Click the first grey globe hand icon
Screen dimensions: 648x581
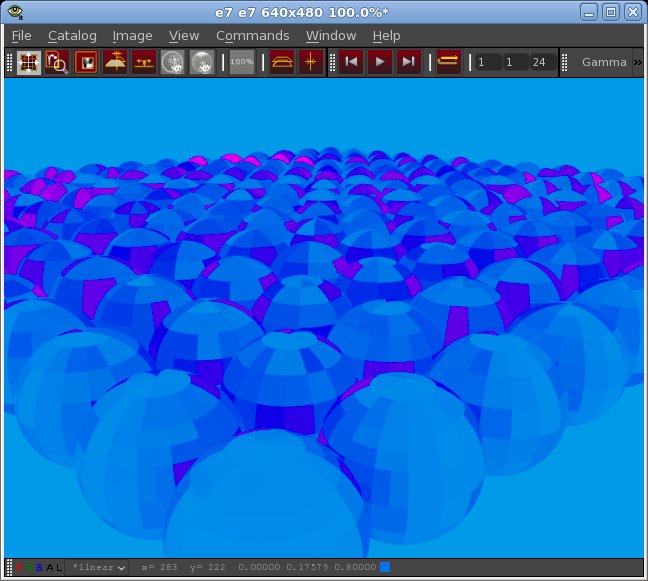tap(172, 62)
